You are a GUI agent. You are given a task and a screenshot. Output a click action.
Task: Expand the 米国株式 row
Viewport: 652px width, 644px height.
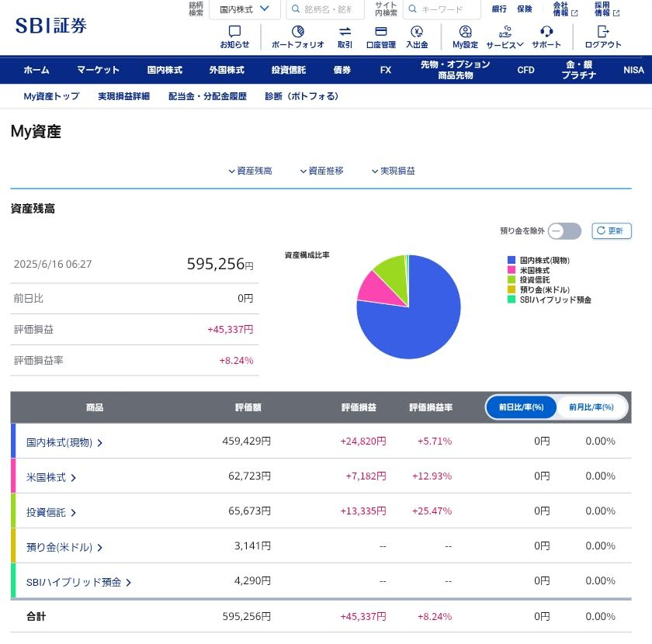(50, 477)
